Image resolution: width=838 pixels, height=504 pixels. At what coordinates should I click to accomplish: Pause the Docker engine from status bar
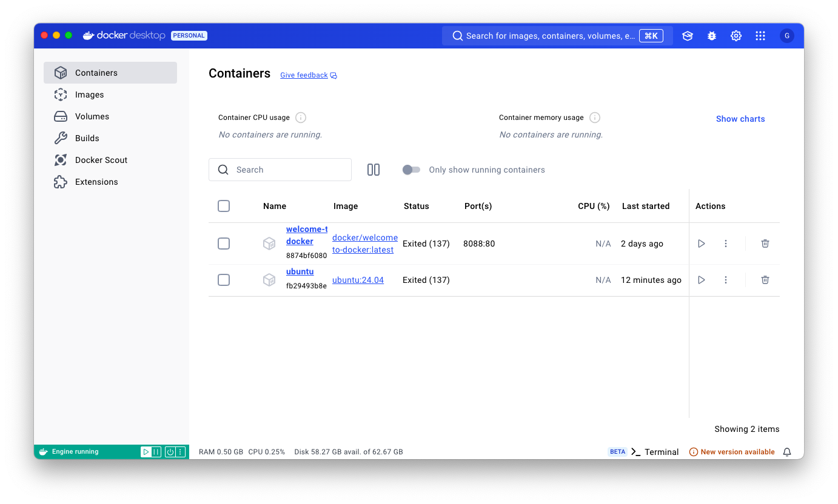[156, 452]
